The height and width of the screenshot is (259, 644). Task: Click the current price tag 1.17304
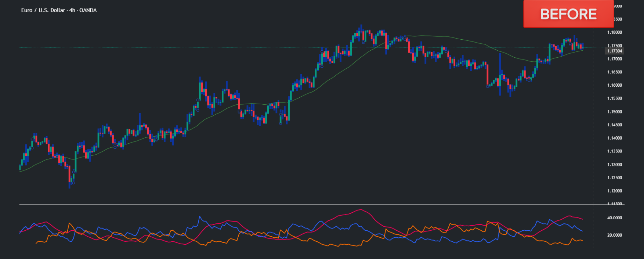pyautogui.click(x=614, y=51)
